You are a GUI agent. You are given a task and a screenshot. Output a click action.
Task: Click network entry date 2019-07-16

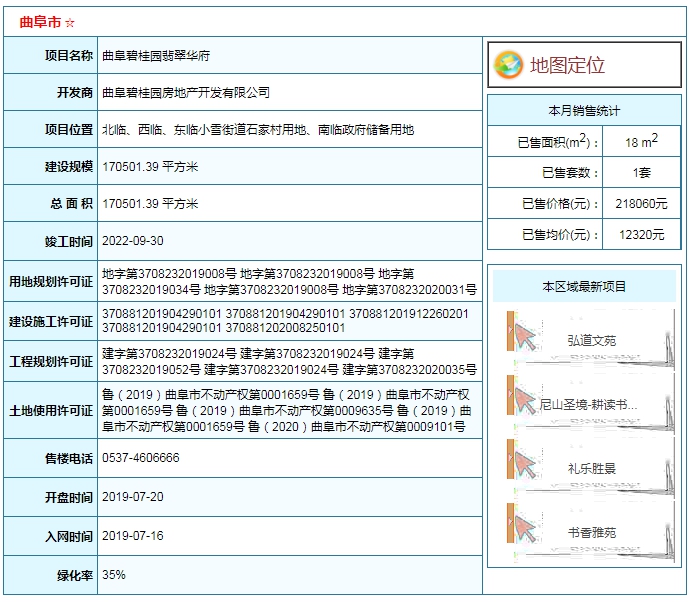click(x=133, y=536)
